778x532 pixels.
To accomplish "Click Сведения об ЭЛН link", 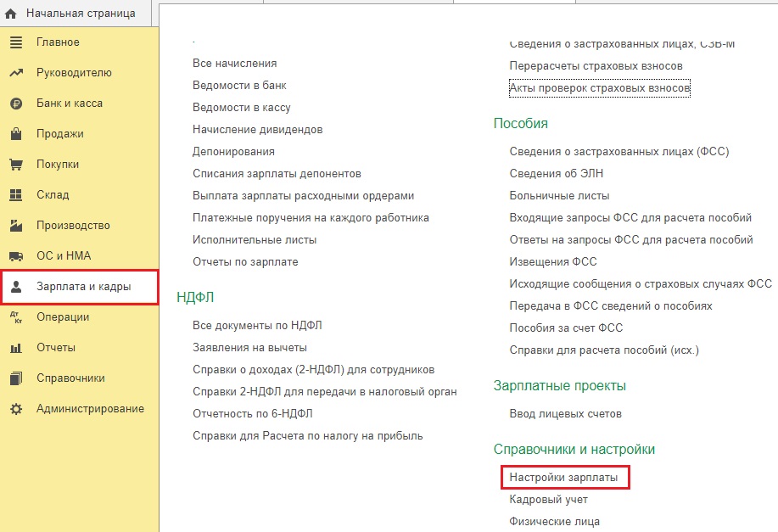I will [557, 174].
